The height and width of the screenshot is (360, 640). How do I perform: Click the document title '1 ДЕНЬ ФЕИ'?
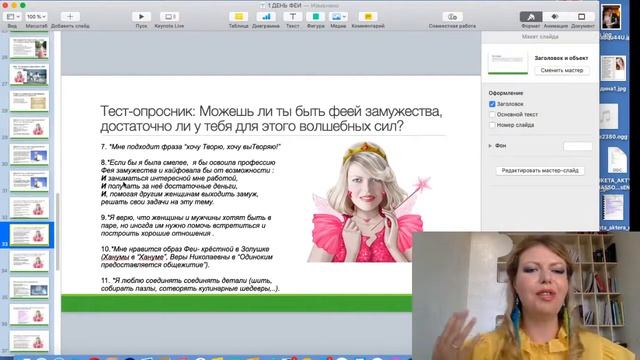(x=284, y=6)
